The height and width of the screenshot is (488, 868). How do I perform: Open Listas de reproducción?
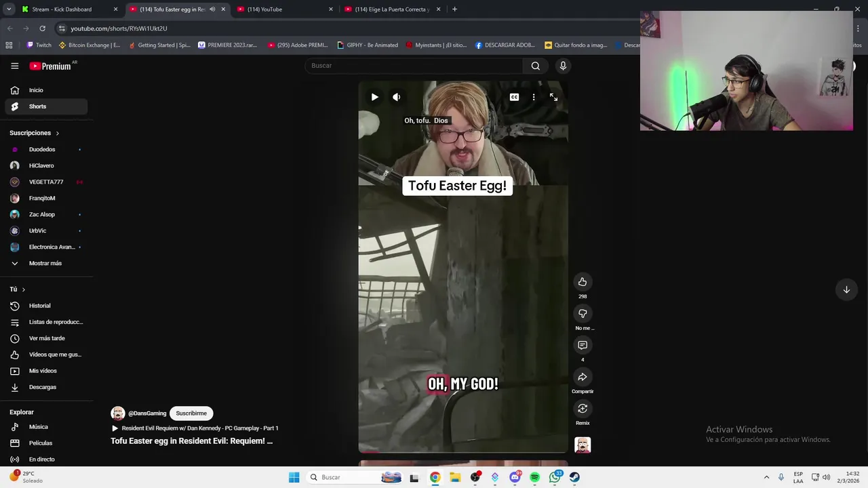[46, 322]
